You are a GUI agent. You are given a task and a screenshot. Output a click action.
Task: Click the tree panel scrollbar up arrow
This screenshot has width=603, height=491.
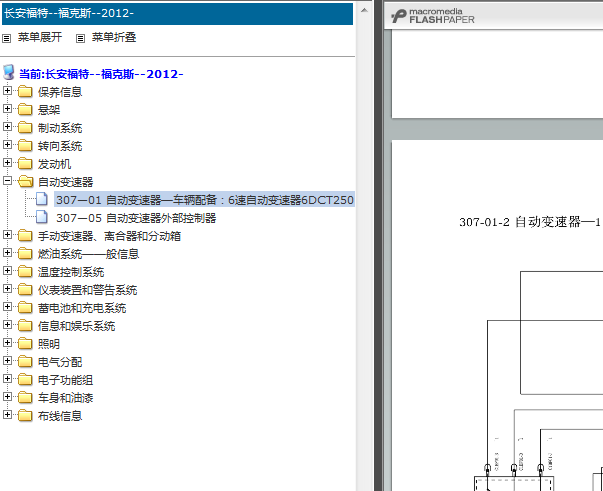[364, 10]
